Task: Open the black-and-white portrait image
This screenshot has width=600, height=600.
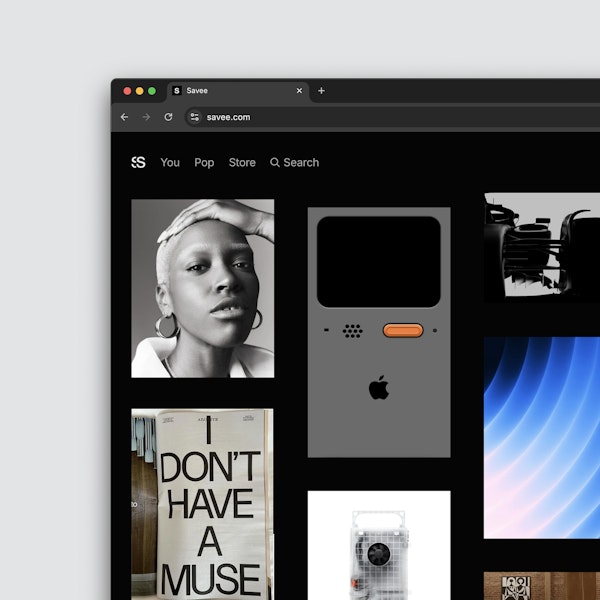Action: point(202,288)
